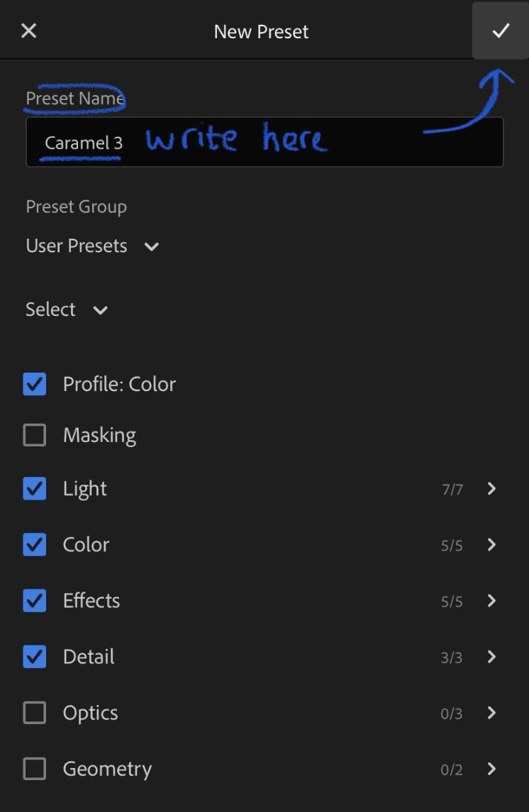Expand Color settings via chevron arrow
This screenshot has height=812, width=529.
491,545
